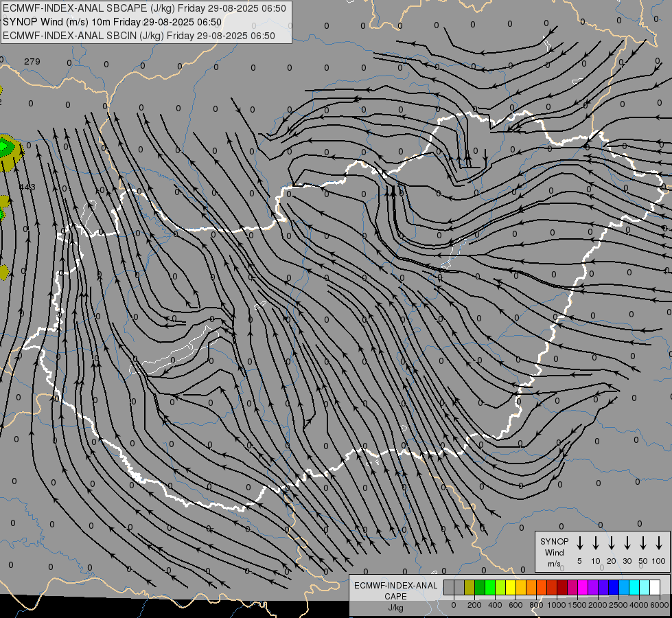Click the 20 speed label in the wind legend
The height and width of the screenshot is (618, 672).
tap(612, 561)
